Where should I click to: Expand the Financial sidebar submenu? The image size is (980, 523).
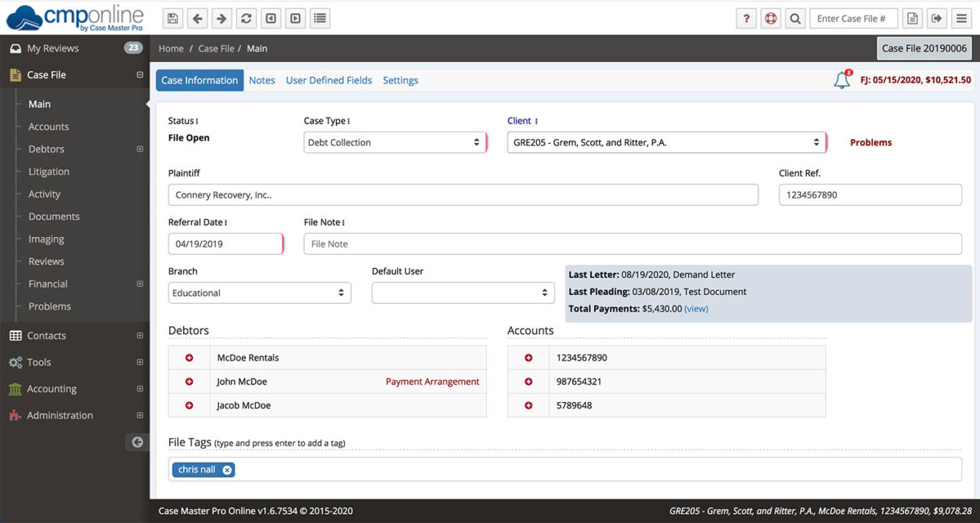[139, 284]
